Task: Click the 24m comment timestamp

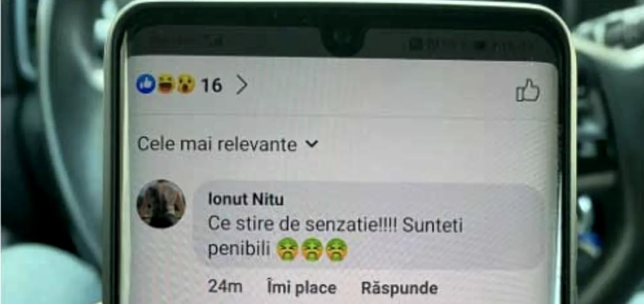Action: pyautogui.click(x=225, y=287)
